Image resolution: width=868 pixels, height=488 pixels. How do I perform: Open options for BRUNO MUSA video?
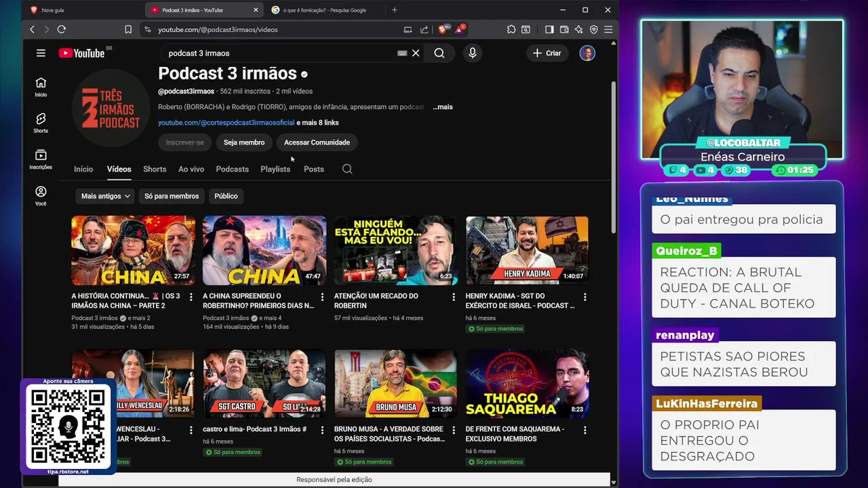pos(454,430)
